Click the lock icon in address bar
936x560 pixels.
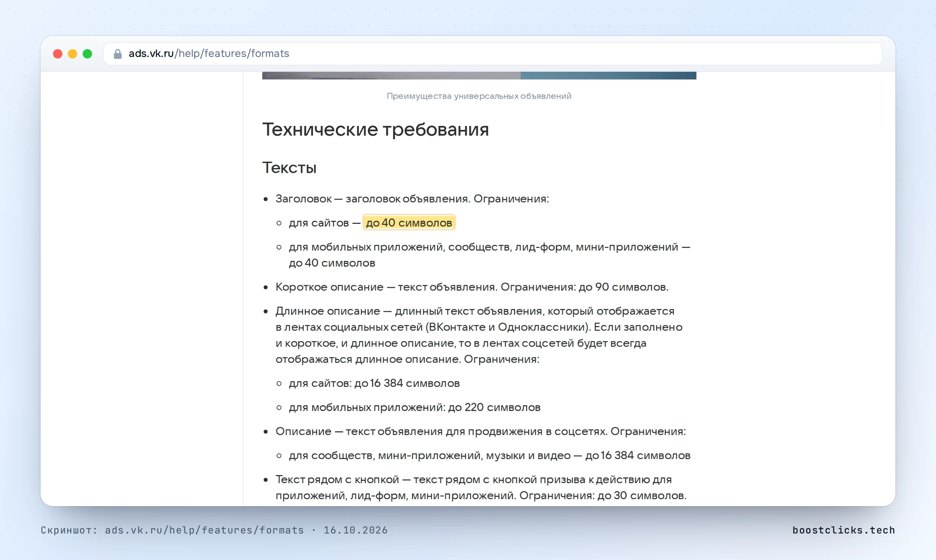pos(117,54)
